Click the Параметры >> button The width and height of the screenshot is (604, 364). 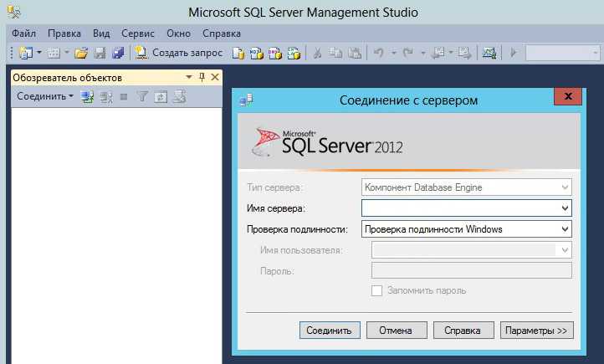(536, 331)
